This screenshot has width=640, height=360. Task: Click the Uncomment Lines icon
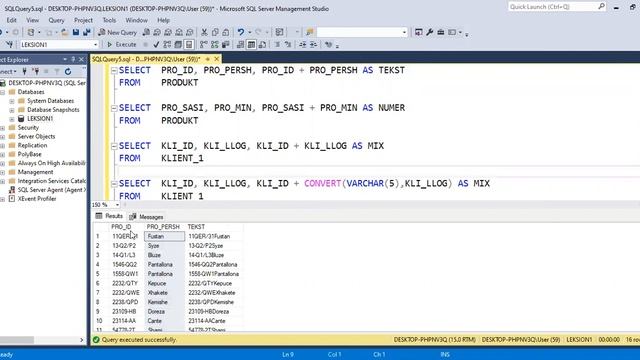coord(288,44)
